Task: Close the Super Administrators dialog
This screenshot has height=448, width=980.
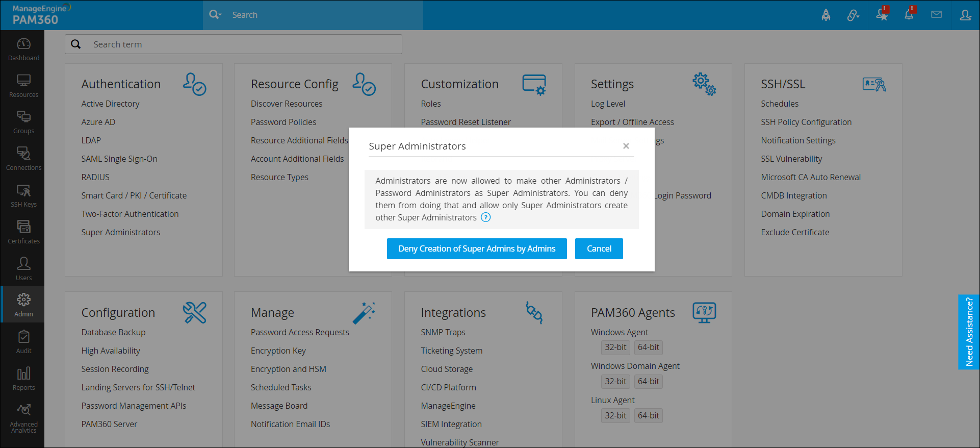Action: coord(626,146)
